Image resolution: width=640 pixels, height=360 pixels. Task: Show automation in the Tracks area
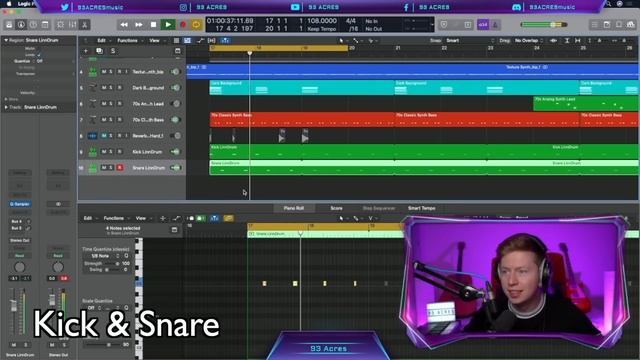coord(200,40)
